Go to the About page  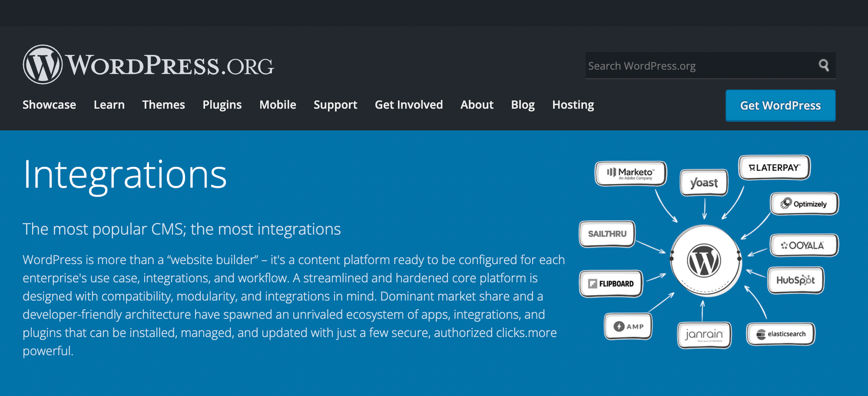pyautogui.click(x=476, y=105)
